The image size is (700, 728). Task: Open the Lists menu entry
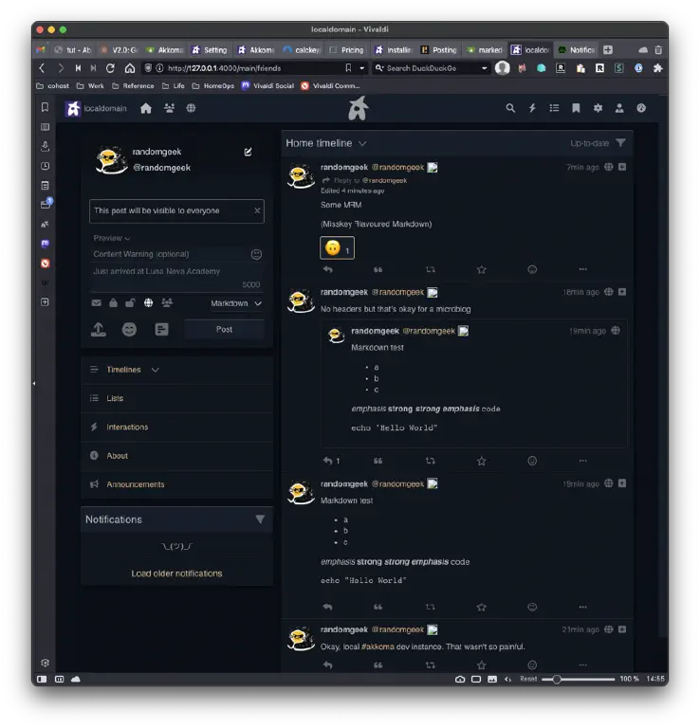177,398
